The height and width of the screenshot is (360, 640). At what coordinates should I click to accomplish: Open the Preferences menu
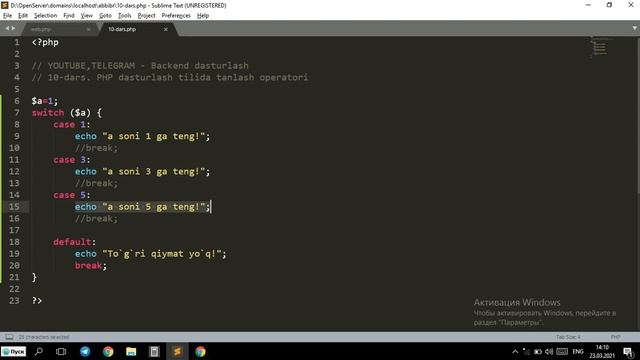[x=176, y=16]
